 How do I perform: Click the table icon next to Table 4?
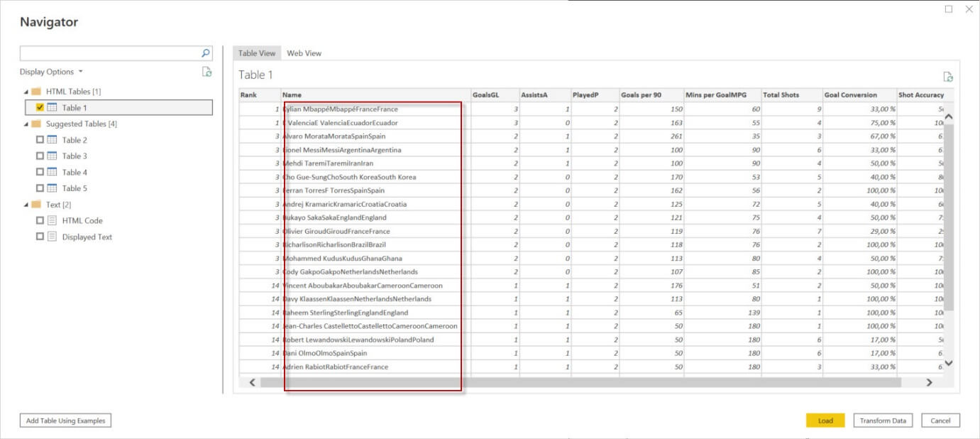coord(53,172)
